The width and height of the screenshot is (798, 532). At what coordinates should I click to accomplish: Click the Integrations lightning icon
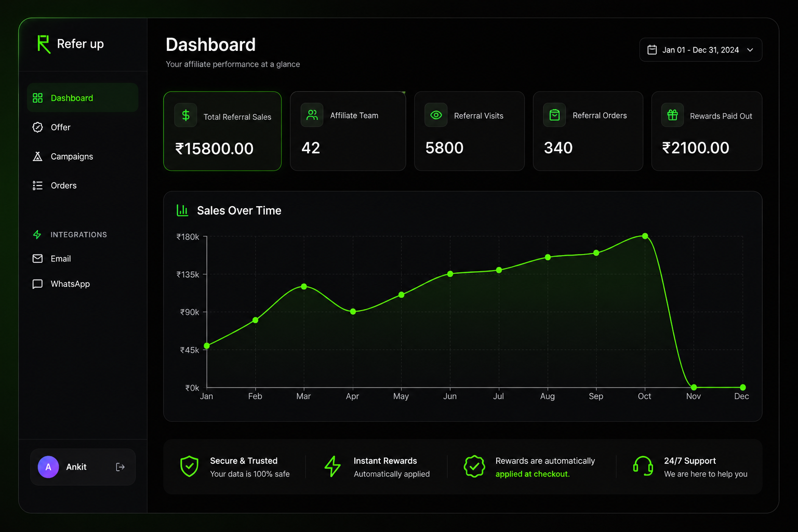tap(37, 235)
